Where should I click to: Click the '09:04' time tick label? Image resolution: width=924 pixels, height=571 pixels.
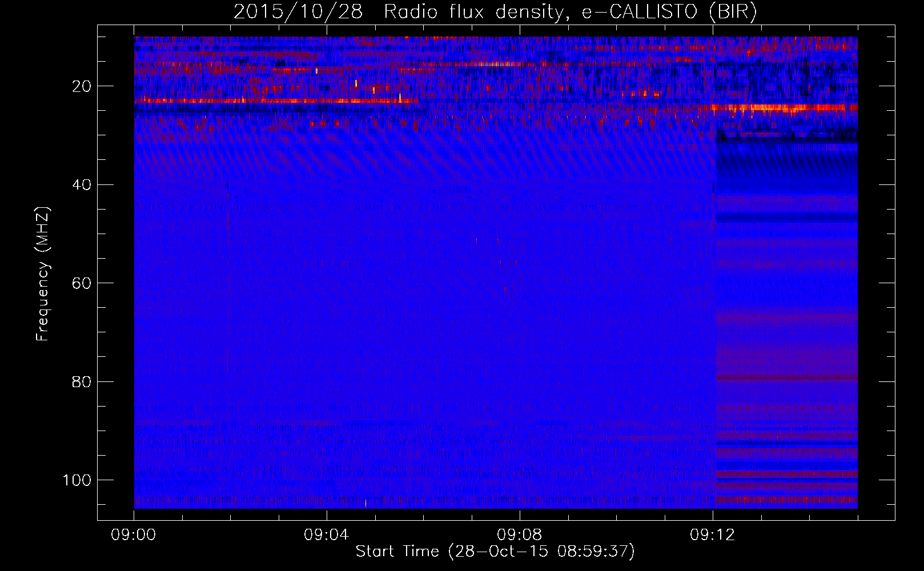tap(327, 535)
